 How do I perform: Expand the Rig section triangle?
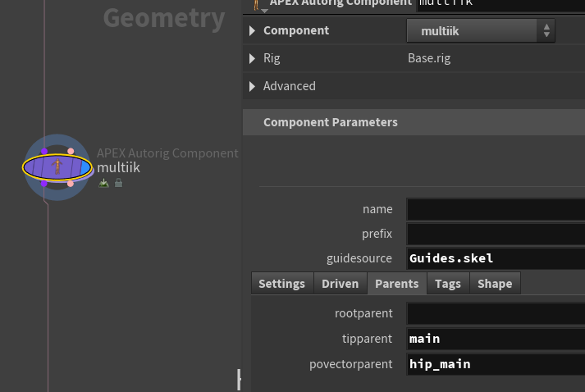pos(252,58)
